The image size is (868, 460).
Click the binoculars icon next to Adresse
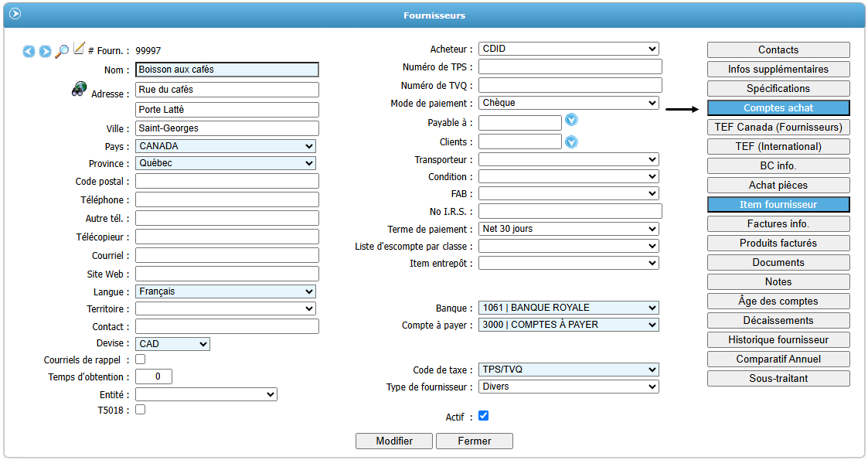[x=79, y=89]
